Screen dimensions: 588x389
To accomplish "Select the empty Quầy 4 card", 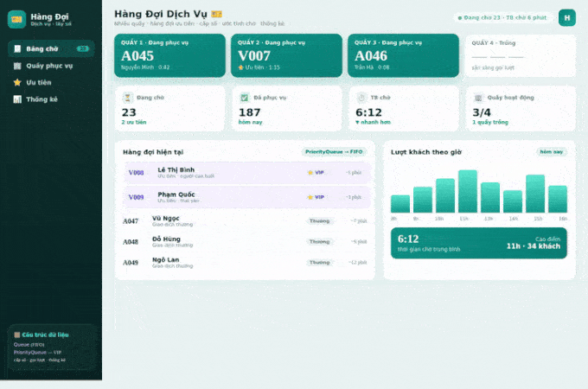I will pos(521,55).
